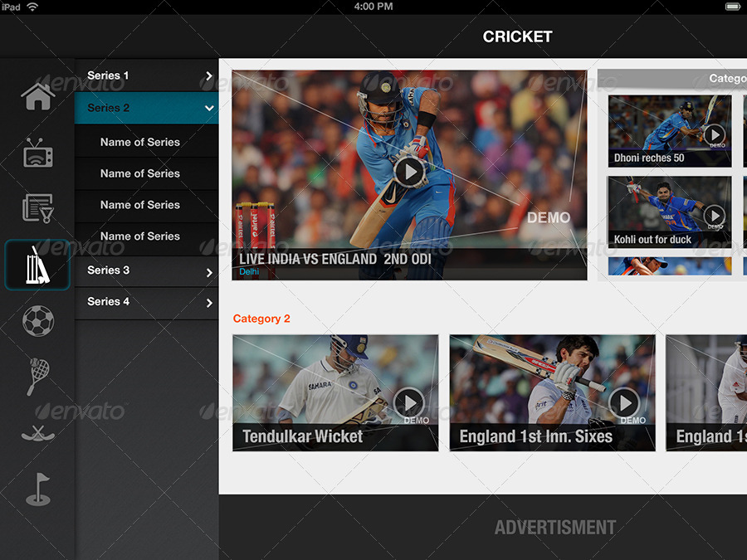This screenshot has height=560, width=747.
Task: Click the Delhi location tag
Action: click(x=249, y=271)
